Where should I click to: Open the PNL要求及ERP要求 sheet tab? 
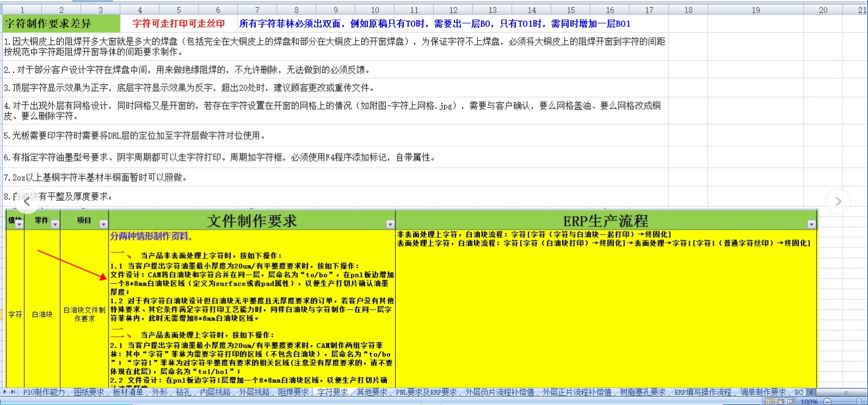(426, 392)
